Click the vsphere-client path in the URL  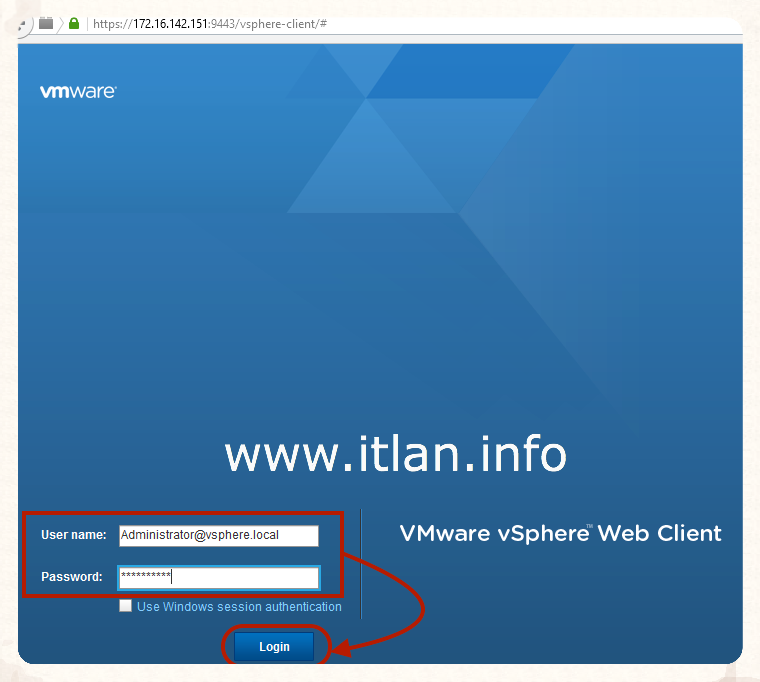tap(274, 23)
